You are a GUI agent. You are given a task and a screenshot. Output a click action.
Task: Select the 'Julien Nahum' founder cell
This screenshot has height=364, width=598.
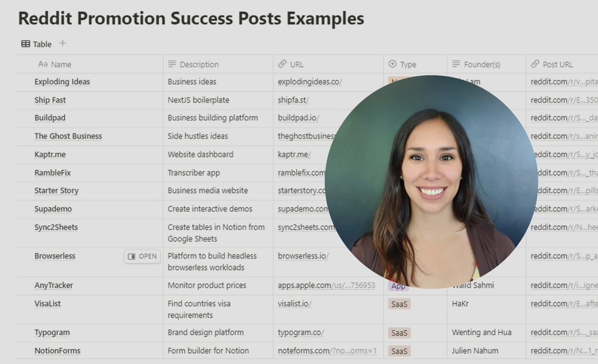pyautogui.click(x=487, y=351)
